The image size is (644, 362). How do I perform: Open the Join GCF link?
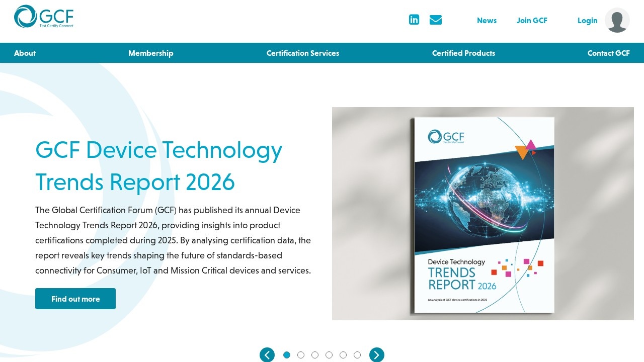pos(532,21)
